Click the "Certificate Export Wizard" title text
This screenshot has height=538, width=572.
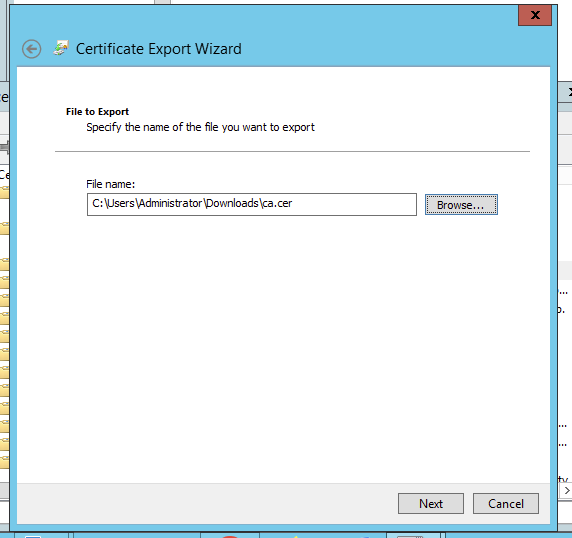159,49
